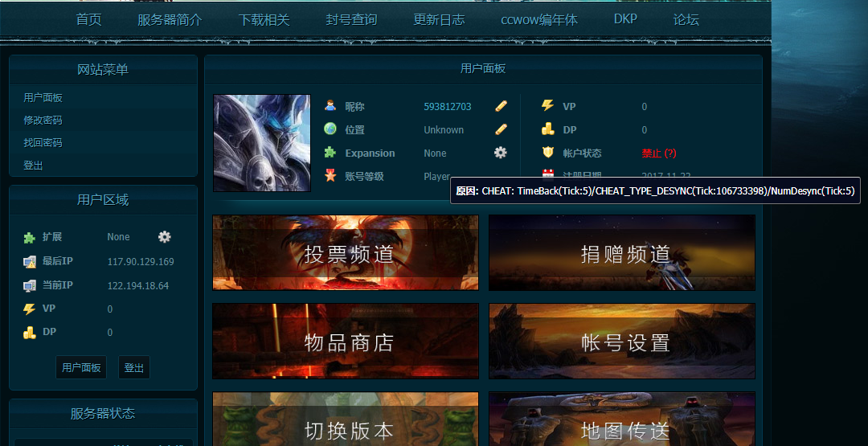The height and width of the screenshot is (446, 868).
Task: Open the 帐号设置 banner
Action: (621, 341)
